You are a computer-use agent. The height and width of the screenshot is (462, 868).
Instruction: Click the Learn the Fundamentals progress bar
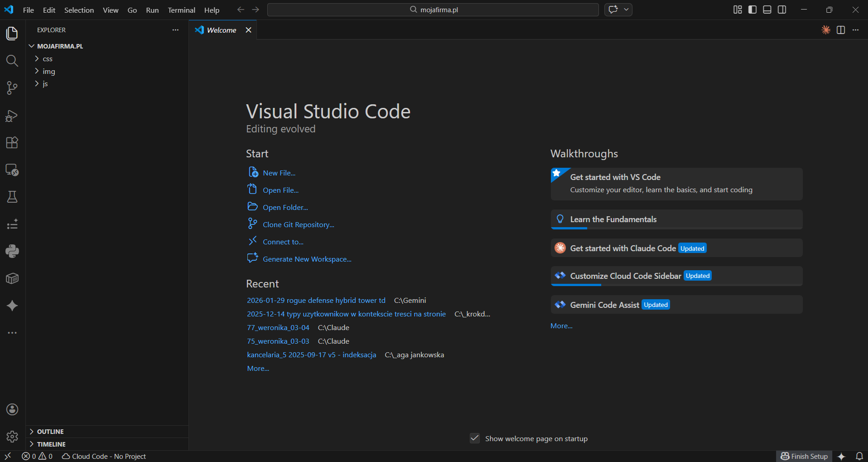(569, 229)
